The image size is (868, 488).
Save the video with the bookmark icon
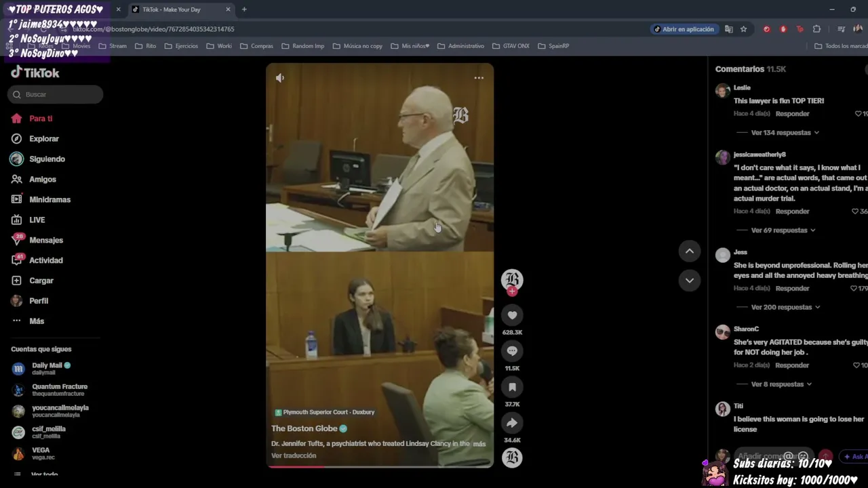pyautogui.click(x=512, y=387)
